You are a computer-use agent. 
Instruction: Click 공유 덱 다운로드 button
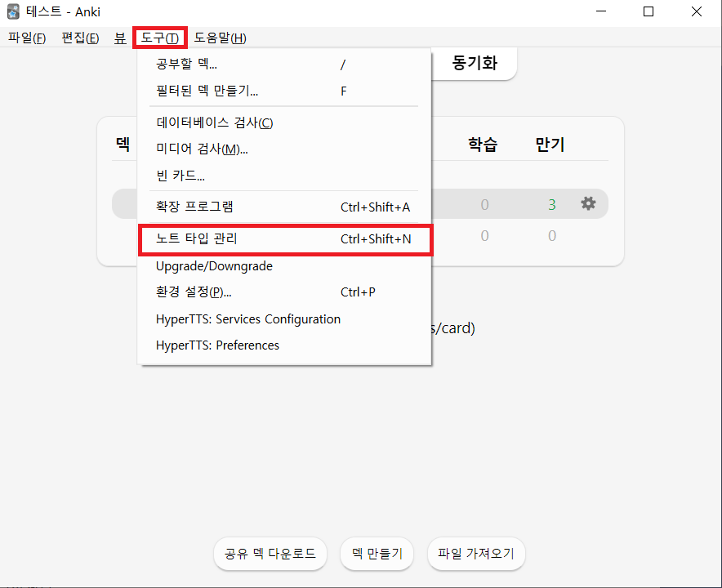(270, 554)
